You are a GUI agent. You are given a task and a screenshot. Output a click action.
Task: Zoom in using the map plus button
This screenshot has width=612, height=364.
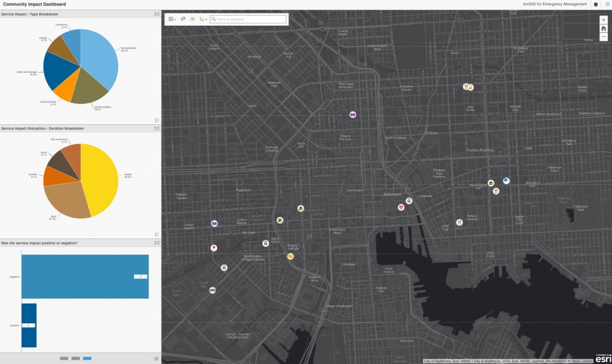tap(604, 20)
